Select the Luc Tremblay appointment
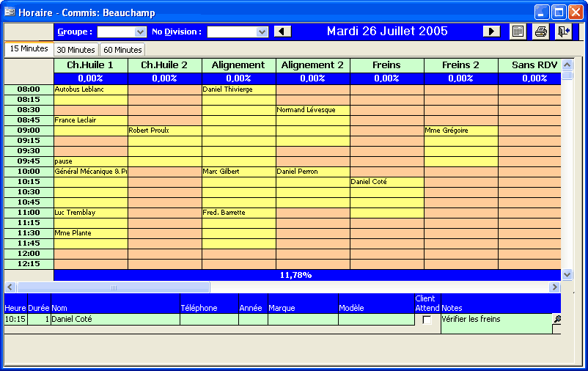Viewport: 588px width, 371px height. click(90, 213)
